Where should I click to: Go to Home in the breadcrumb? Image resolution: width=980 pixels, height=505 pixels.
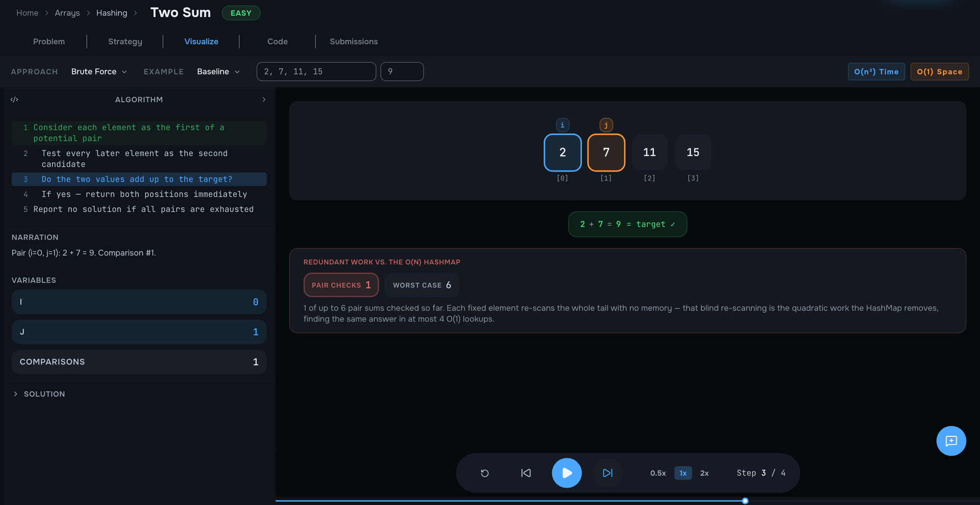tap(27, 13)
